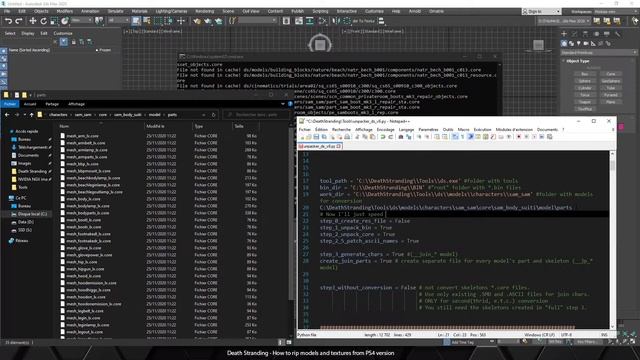The height and width of the screenshot is (360, 640).
Task: Open the Affichage ribbon tab in Explorer
Action: 76,104
